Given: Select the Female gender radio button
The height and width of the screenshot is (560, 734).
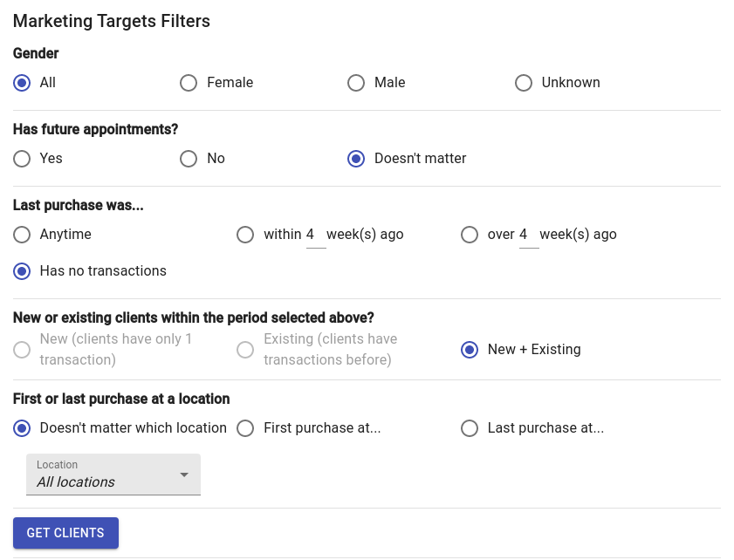Looking at the screenshot, I should [189, 83].
